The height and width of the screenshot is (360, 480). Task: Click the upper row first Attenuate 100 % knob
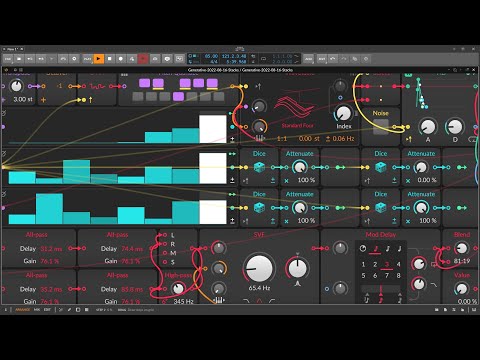click(300, 167)
